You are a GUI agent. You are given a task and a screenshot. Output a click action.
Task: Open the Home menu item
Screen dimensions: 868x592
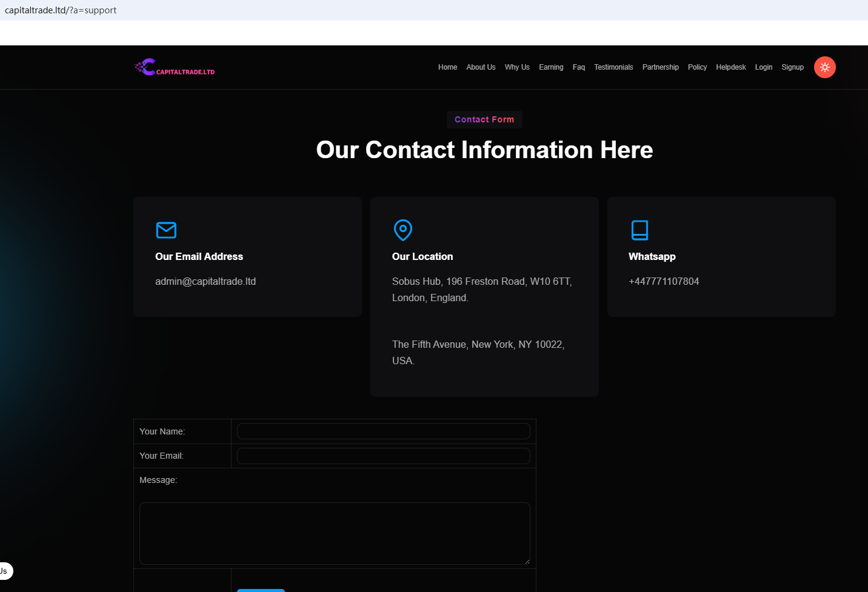(x=447, y=67)
